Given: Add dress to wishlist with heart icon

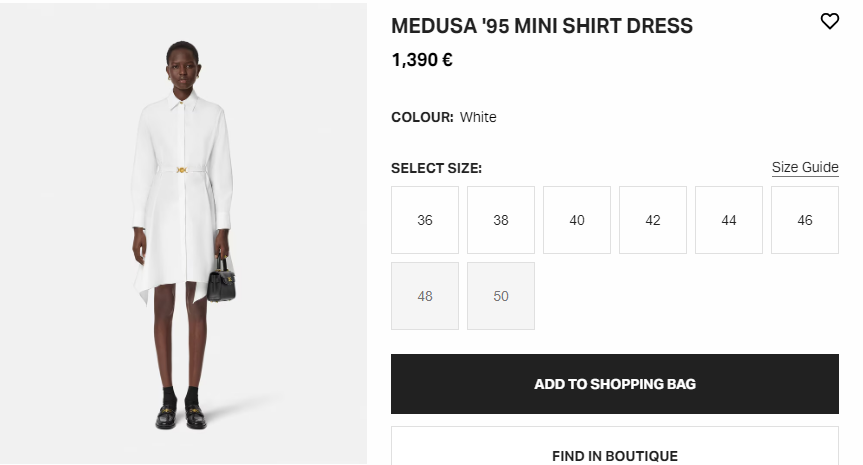Looking at the screenshot, I should [x=829, y=21].
